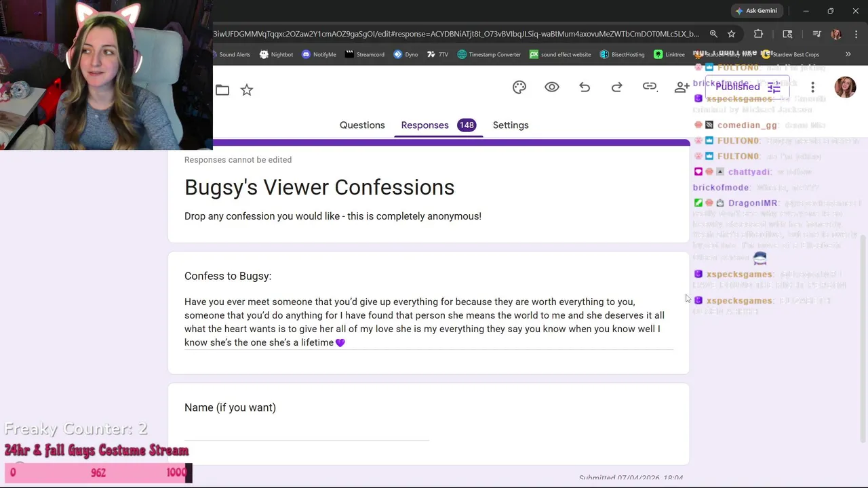This screenshot has height=488, width=868.
Task: Open the Chrome profile avatar
Action: [x=835, y=34]
